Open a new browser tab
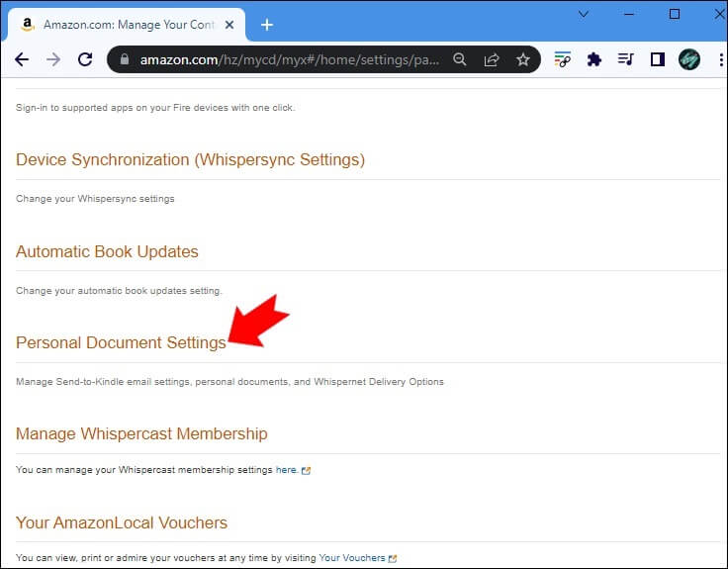Image resolution: width=728 pixels, height=569 pixels. pyautogui.click(x=267, y=25)
